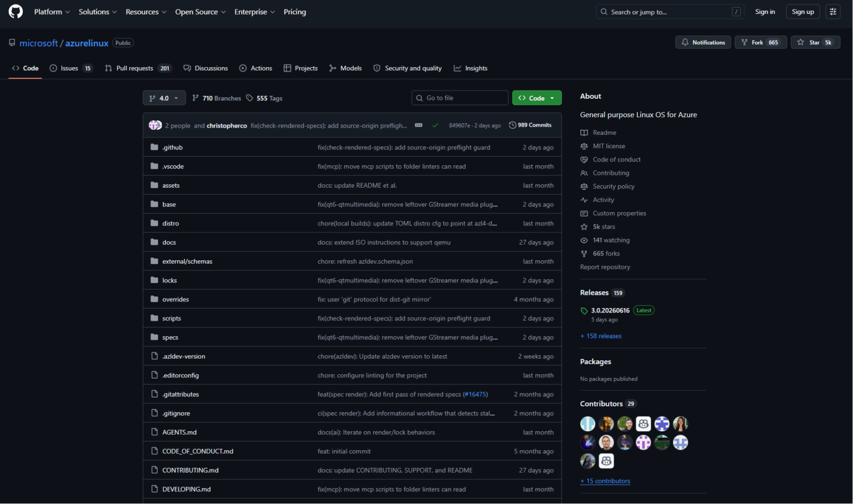Expand the green Code dropdown
Screen dimensions: 853x504
pos(536,98)
